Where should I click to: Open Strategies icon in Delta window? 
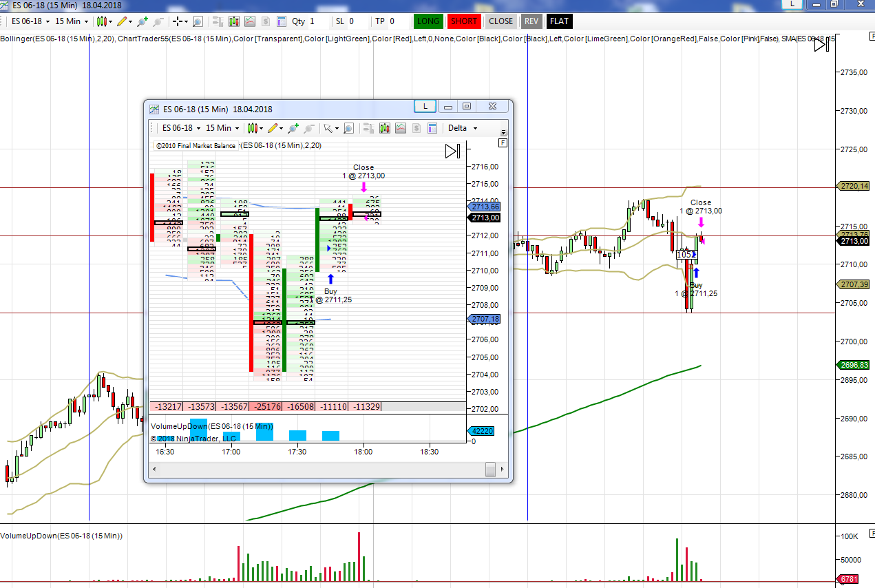pyautogui.click(x=416, y=128)
